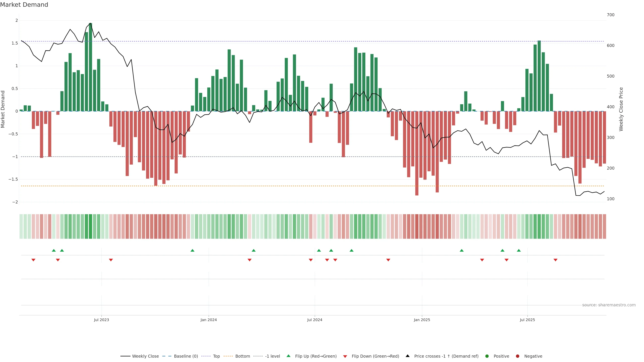Click the source: sharemaestro.com text
Image resolution: width=644 pixels, height=362 pixels.
609,305
